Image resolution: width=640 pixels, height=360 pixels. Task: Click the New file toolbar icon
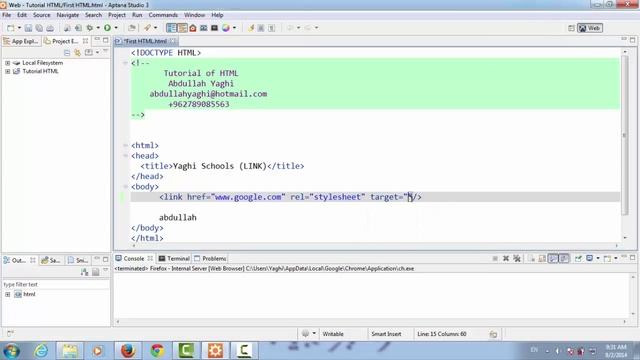point(11,28)
